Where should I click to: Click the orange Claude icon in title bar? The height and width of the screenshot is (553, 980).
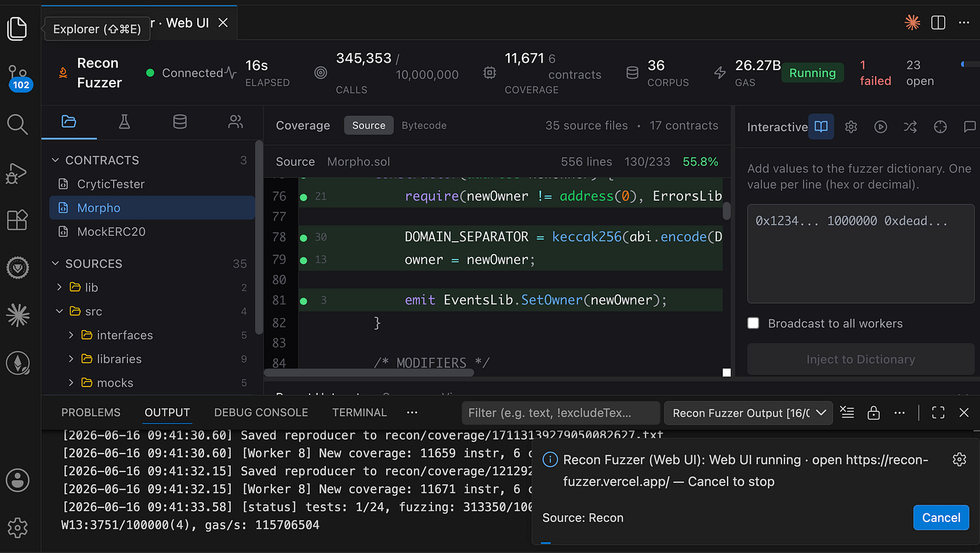913,23
